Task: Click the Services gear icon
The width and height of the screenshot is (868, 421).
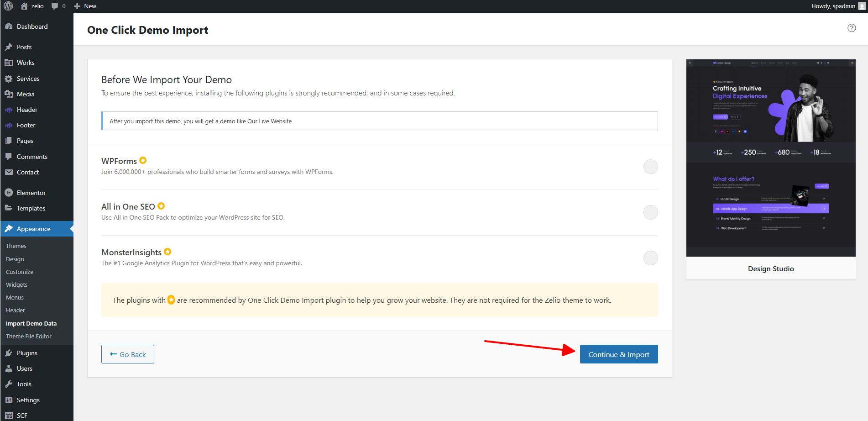Action: (x=9, y=79)
